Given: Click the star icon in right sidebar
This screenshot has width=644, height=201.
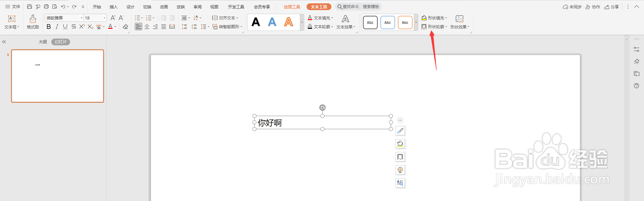Looking at the screenshot, I should click(636, 61).
